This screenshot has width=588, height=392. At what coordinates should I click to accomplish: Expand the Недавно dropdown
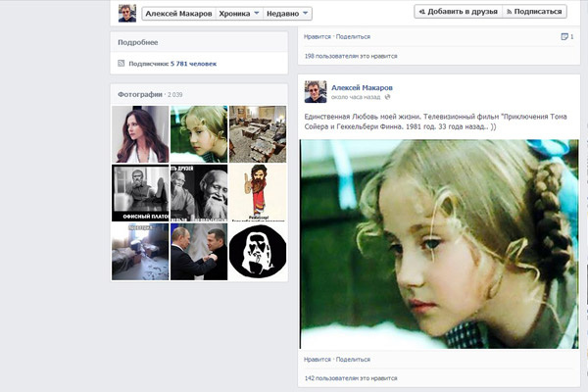(x=287, y=14)
